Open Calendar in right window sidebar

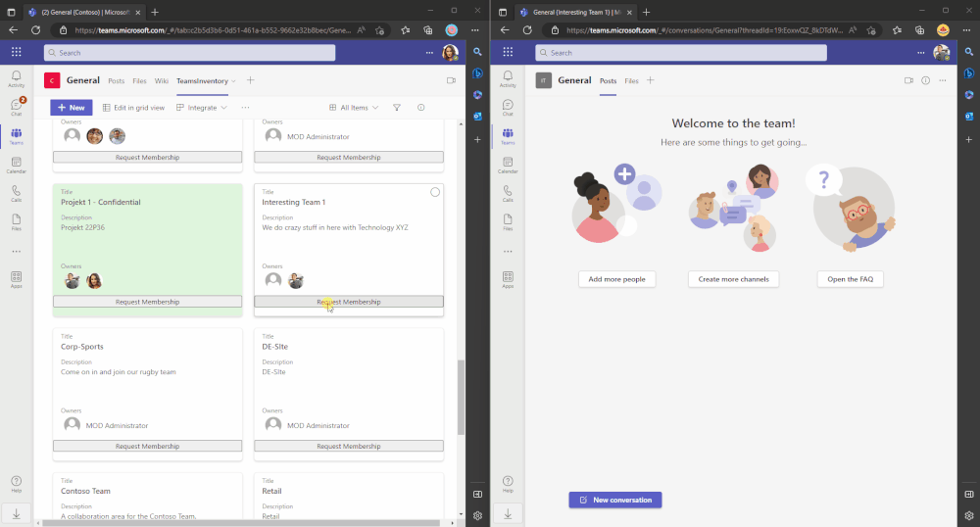click(x=508, y=165)
